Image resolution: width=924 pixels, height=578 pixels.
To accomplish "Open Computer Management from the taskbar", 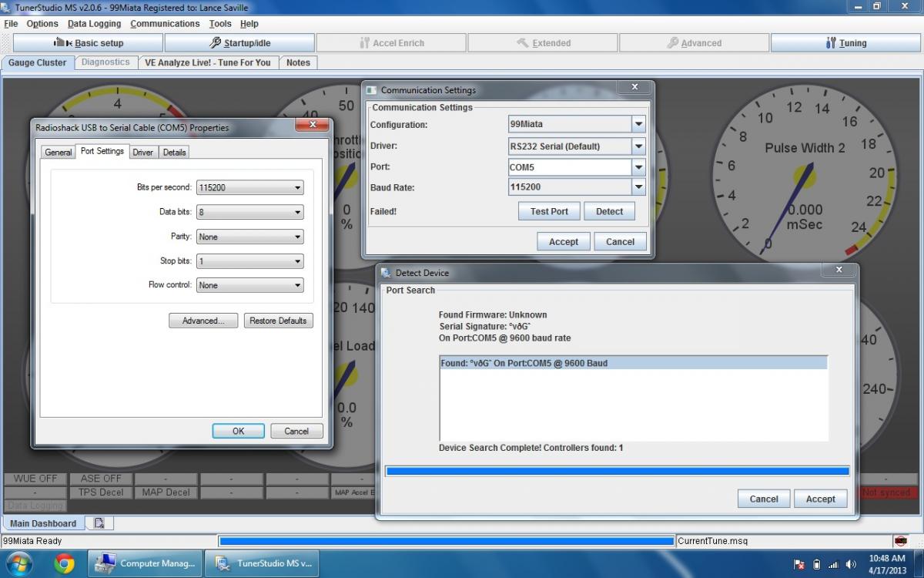I will [146, 563].
